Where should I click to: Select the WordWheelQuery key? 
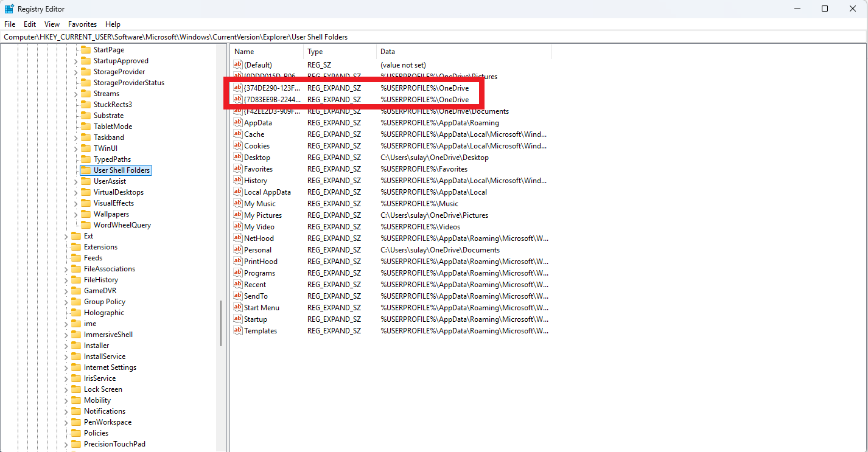click(x=122, y=225)
